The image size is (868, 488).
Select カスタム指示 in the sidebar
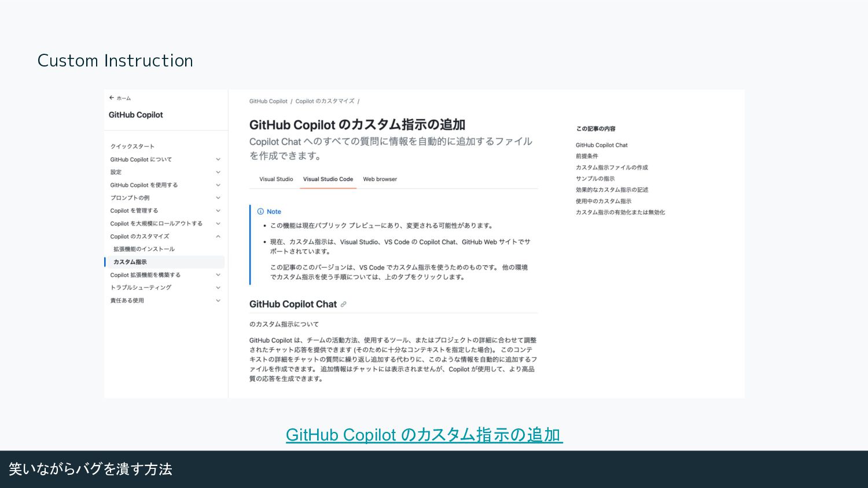[x=130, y=262]
